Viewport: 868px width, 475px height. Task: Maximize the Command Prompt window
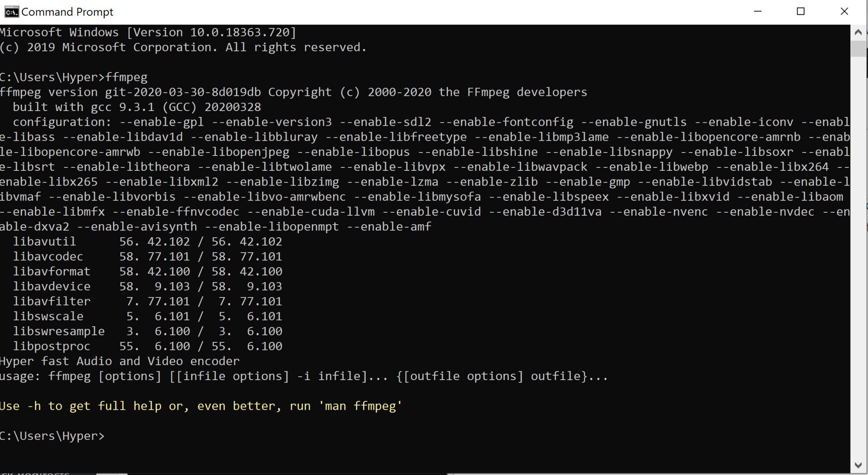click(801, 11)
